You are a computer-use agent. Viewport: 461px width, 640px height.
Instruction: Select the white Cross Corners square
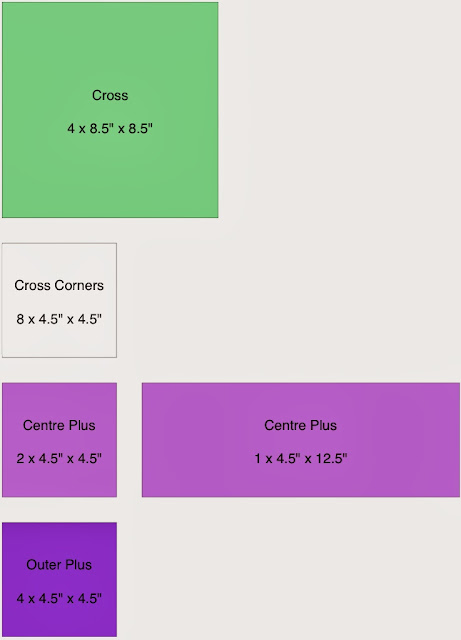[x=59, y=300]
